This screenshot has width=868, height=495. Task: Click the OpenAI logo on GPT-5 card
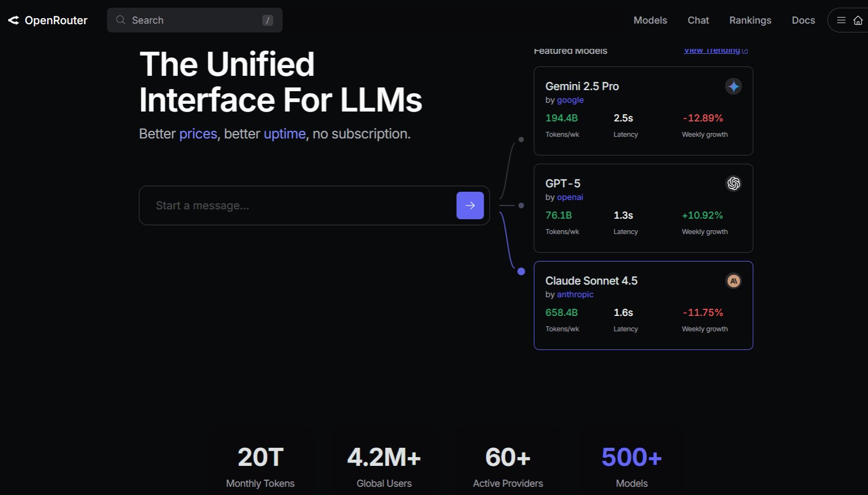733,183
